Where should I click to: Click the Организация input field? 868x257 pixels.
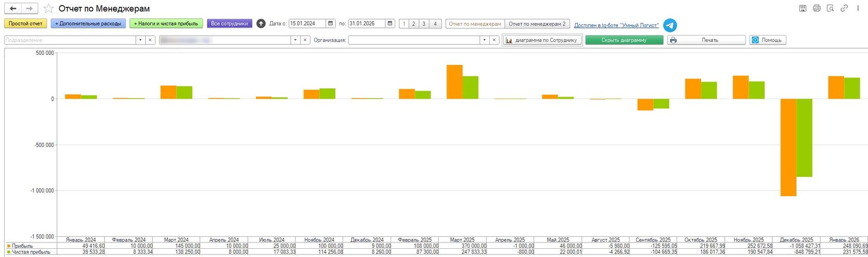coord(414,40)
